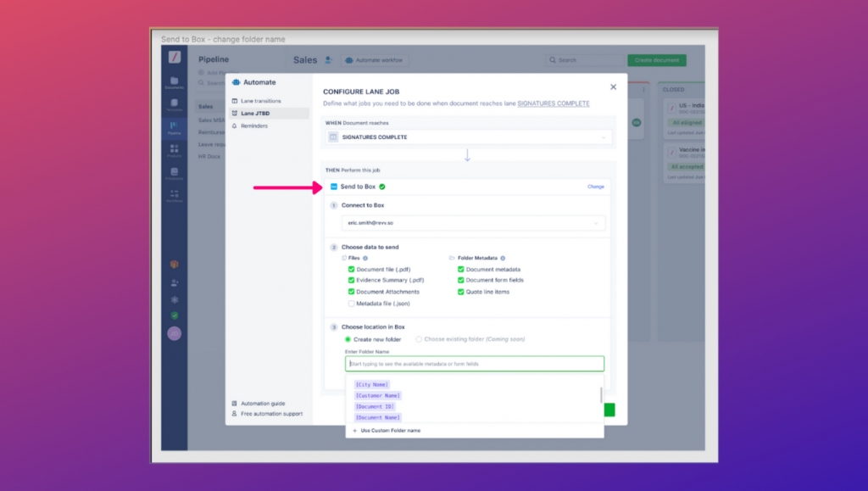Select the Pipeline sidebar icon
Viewport: 868px width, 491px height.
[174, 128]
